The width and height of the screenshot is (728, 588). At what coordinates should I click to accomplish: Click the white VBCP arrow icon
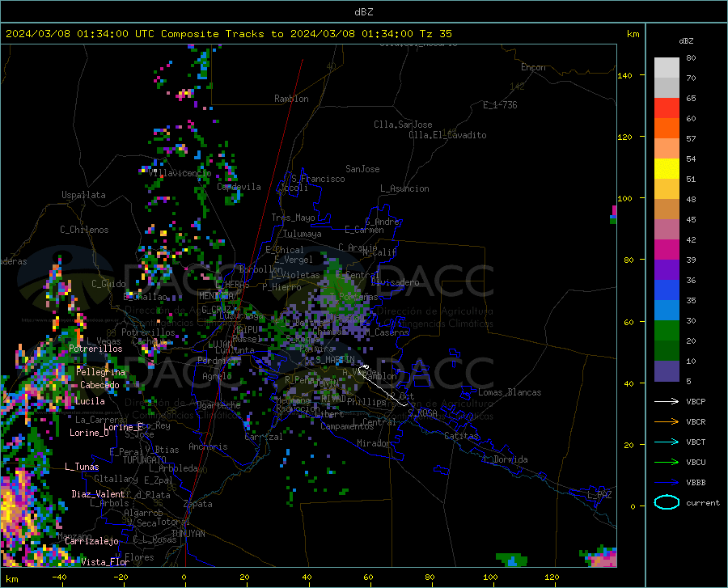(x=667, y=401)
